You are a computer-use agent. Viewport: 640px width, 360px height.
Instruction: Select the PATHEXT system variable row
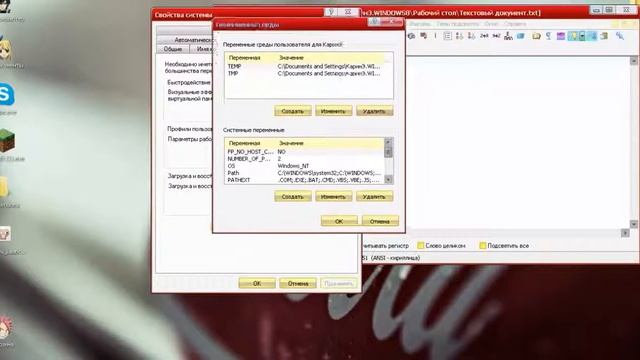(305, 180)
